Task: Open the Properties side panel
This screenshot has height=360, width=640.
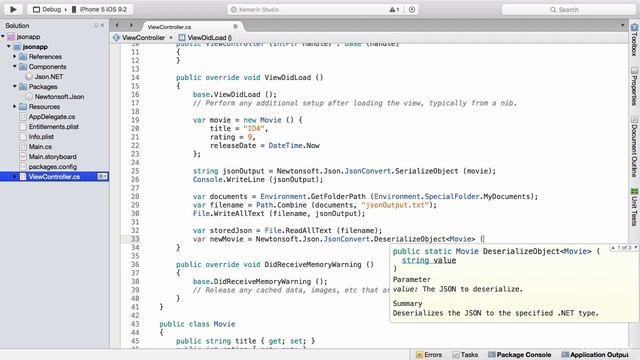Action: (x=634, y=86)
